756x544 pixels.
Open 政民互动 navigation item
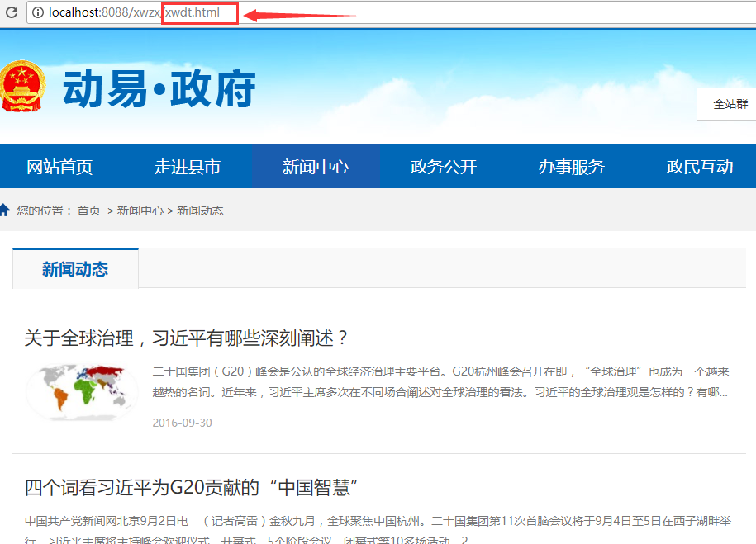click(x=700, y=167)
